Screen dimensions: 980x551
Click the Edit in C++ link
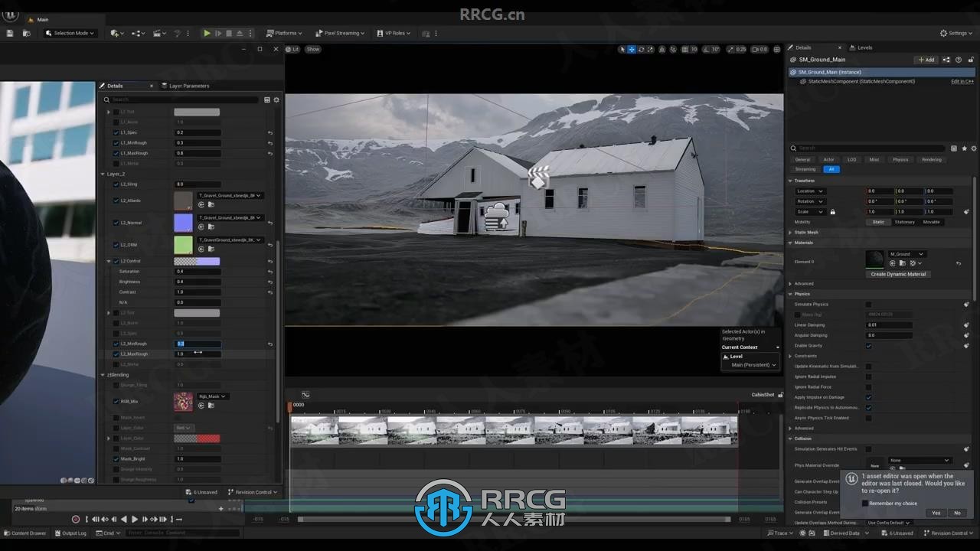962,81
